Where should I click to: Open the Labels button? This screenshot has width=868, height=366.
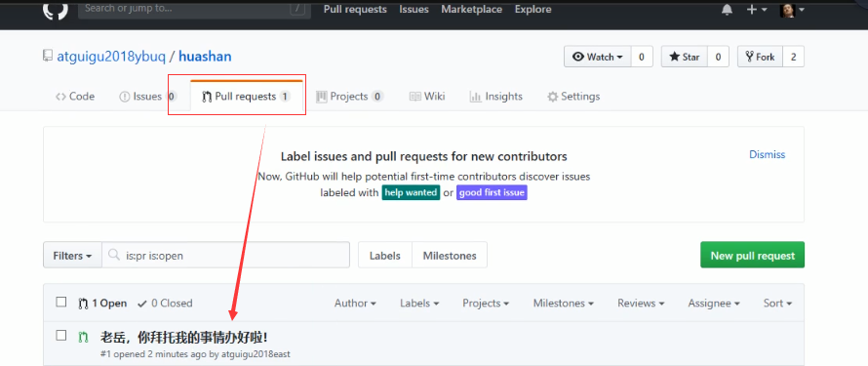(x=385, y=256)
